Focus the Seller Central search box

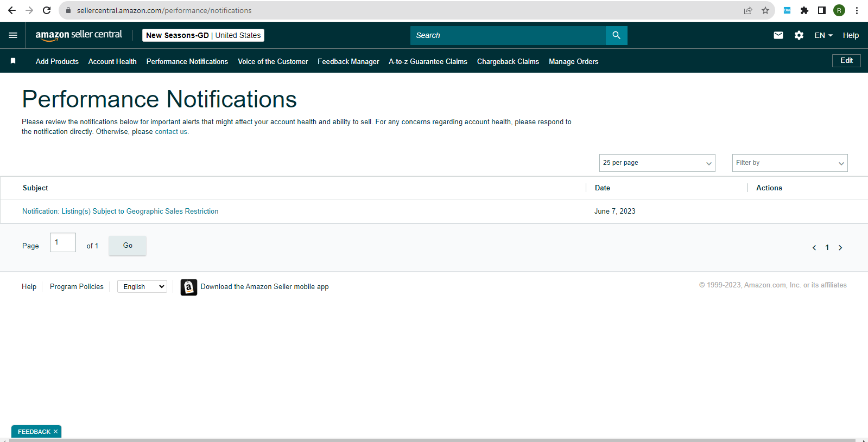(508, 35)
